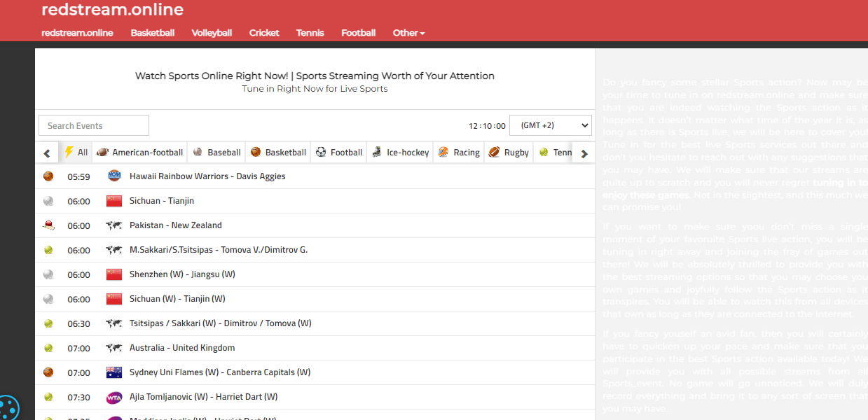Click the cricket icon beside Pakistan match

[x=48, y=225]
